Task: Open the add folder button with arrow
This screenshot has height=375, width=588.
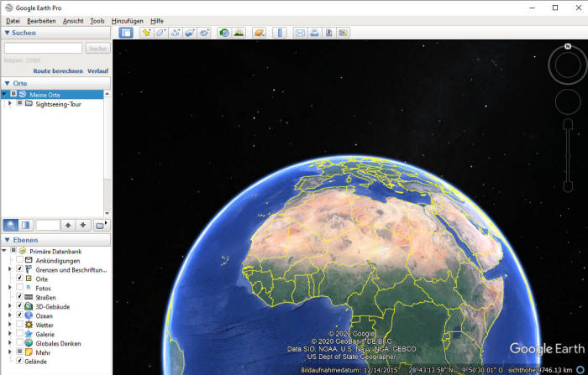Action: tap(101, 225)
